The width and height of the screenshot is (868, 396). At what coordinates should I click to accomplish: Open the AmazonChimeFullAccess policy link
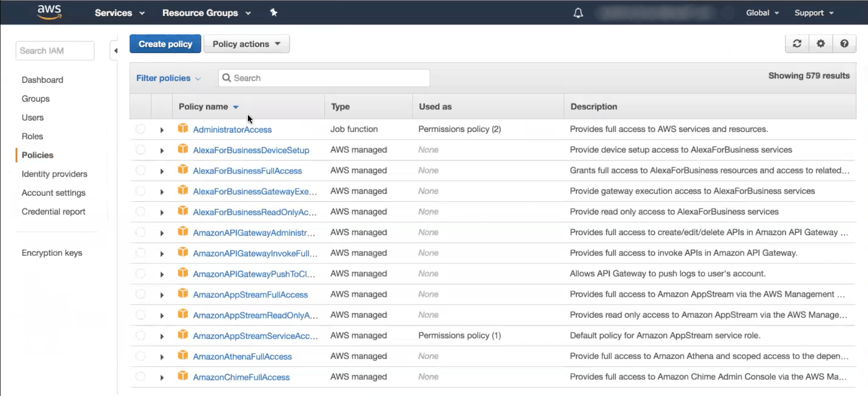point(241,377)
